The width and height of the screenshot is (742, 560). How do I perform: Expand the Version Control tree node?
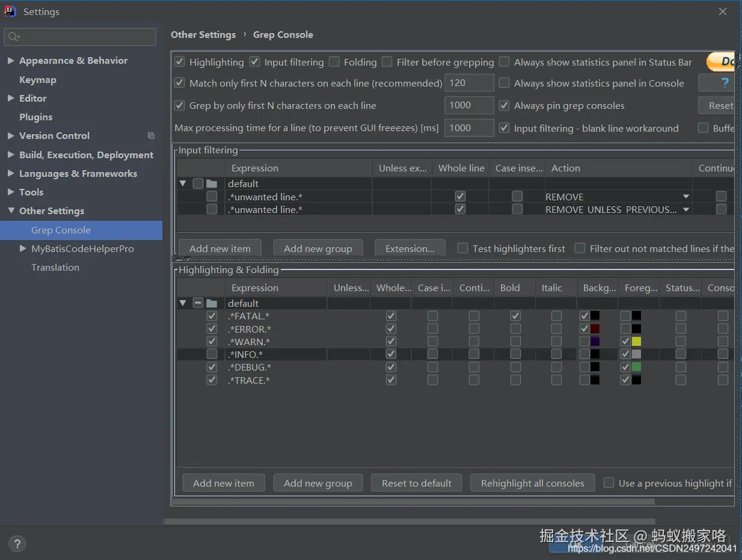11,136
